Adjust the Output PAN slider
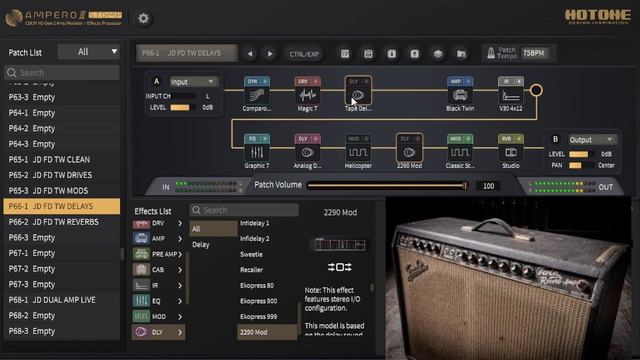This screenshot has height=360, width=640. (x=581, y=165)
